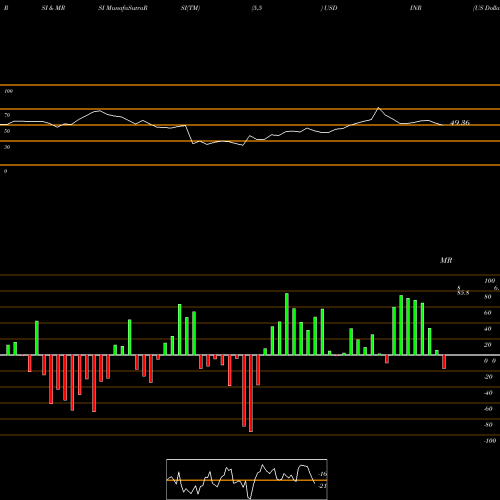Click the -60 label on MR axis
This screenshot has width=500, height=500.
point(488,409)
